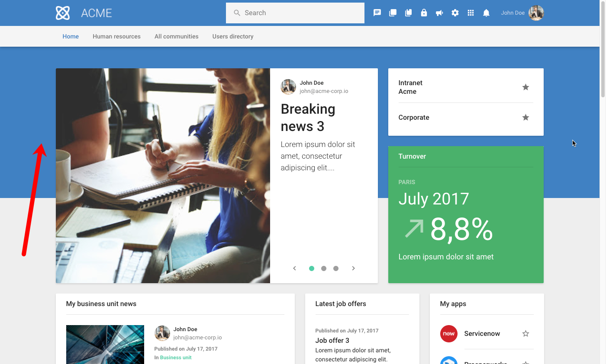The image size is (606, 364).
Task: Jump to the second carousel dot
Action: 324,268
